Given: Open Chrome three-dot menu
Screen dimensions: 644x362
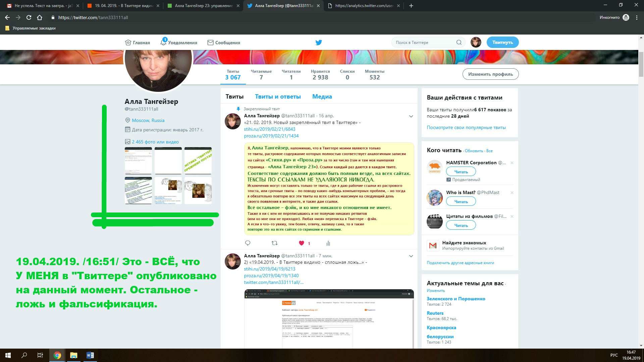Looking at the screenshot, I should (637, 17).
